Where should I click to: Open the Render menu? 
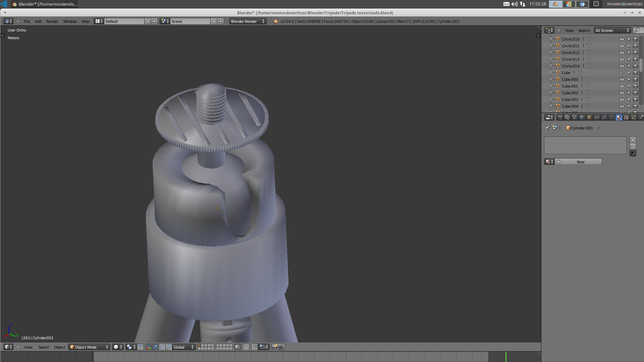click(x=52, y=21)
